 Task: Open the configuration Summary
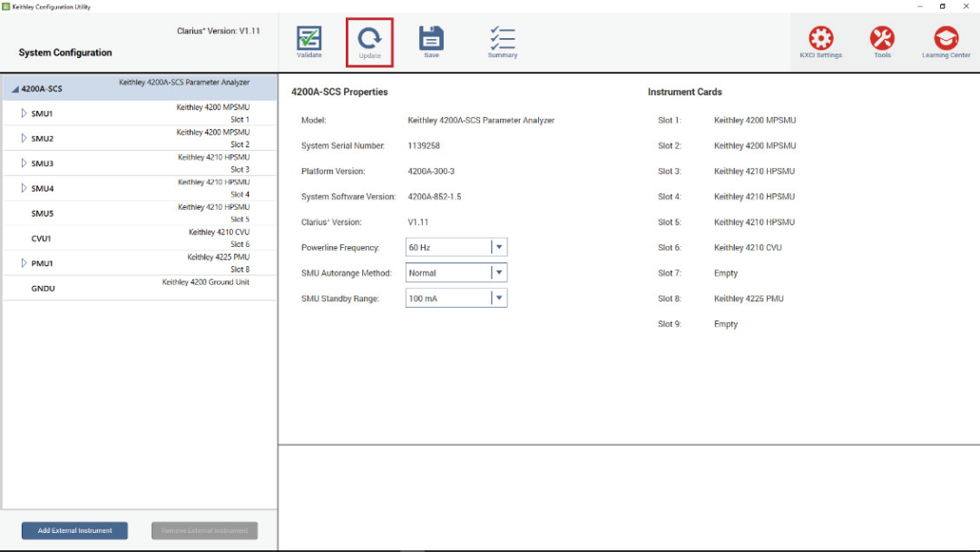tap(503, 42)
